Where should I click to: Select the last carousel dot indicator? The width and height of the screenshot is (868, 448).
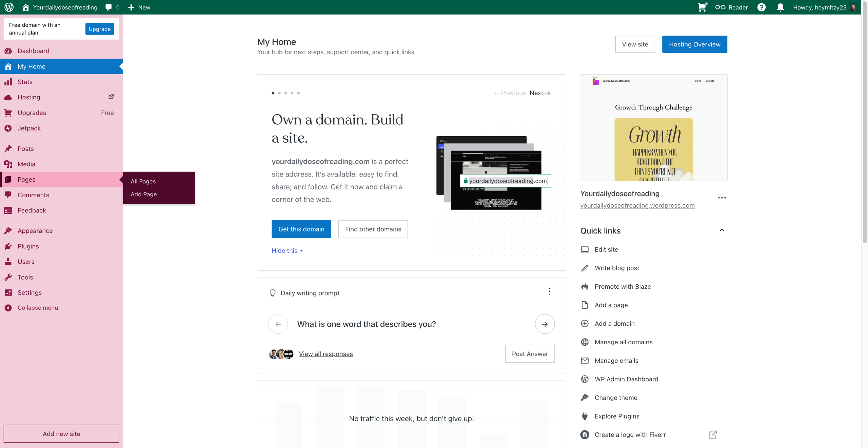pos(298,93)
